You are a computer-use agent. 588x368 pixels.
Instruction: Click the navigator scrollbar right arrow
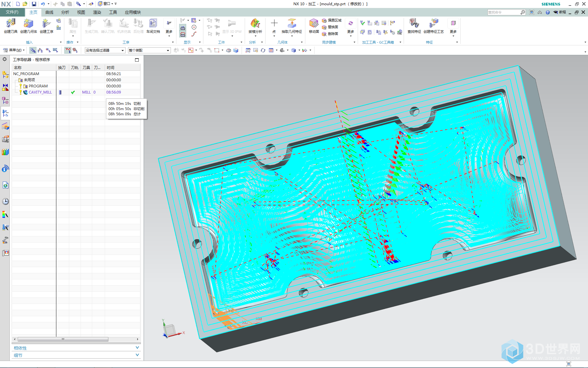point(138,339)
